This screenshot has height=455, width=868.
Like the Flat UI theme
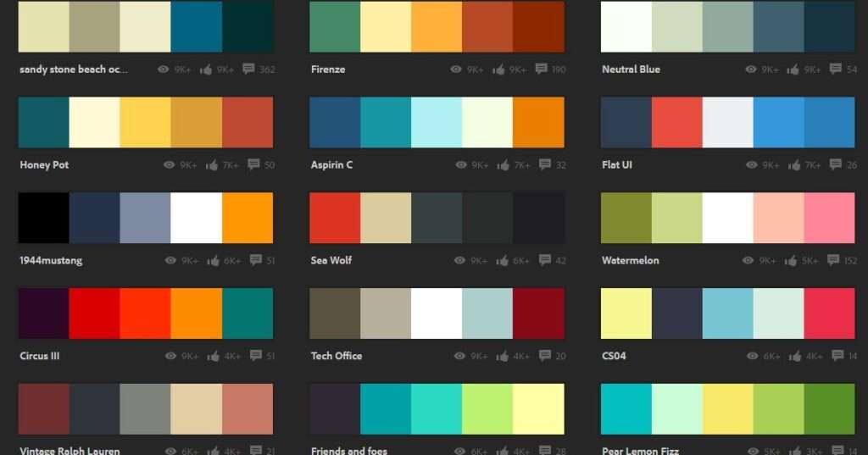tap(794, 165)
